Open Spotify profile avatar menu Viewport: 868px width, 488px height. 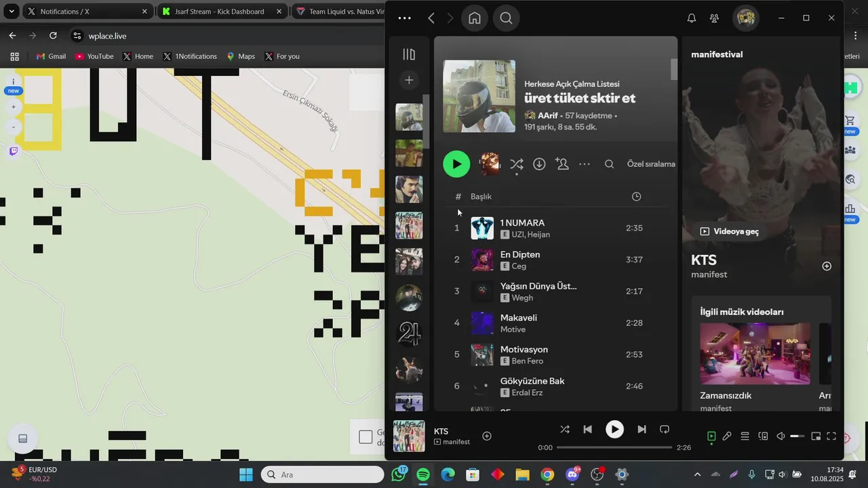pyautogui.click(x=746, y=18)
